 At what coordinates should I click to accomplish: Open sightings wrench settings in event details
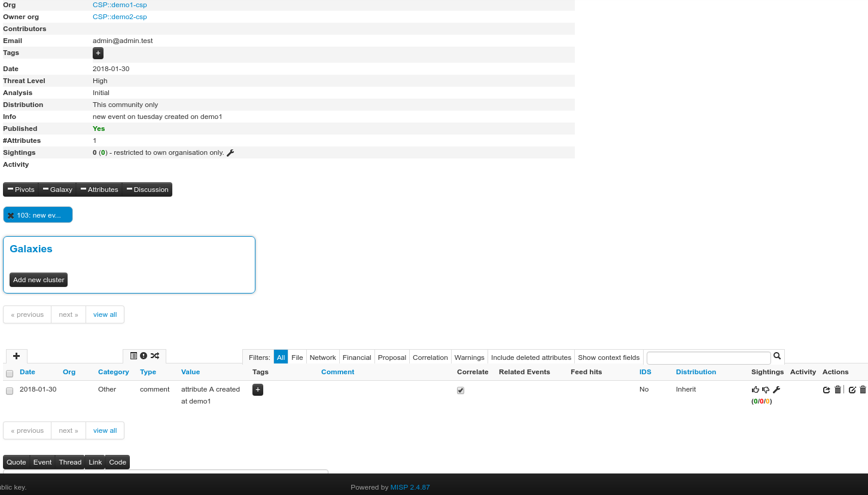coord(230,153)
